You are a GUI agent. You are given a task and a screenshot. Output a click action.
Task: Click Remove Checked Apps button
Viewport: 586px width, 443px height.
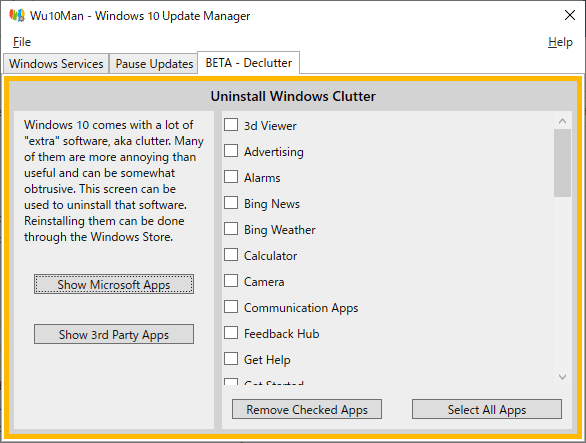307,409
